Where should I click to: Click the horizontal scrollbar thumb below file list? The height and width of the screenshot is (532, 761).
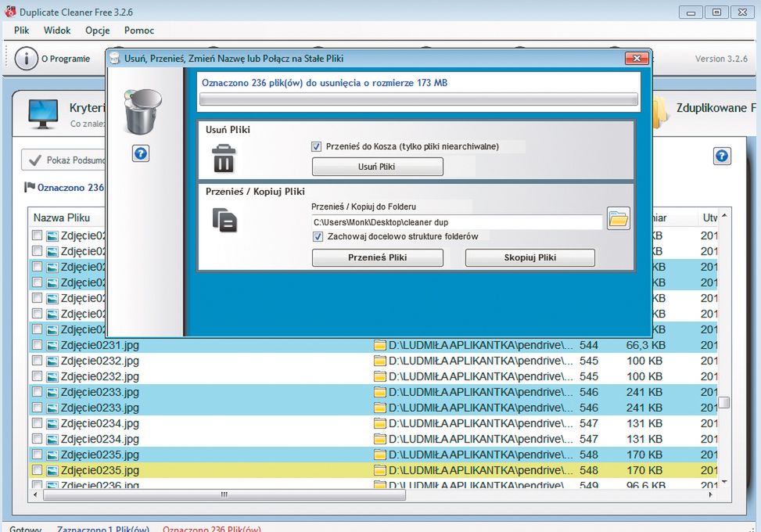[224, 494]
